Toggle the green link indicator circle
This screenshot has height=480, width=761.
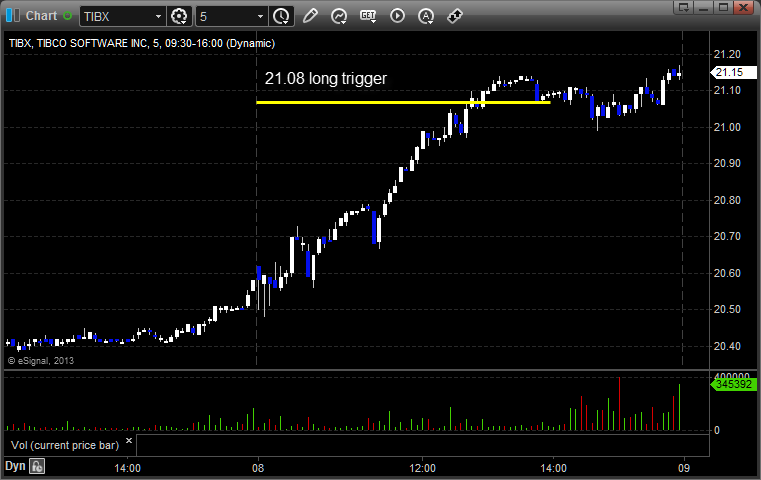coord(67,16)
